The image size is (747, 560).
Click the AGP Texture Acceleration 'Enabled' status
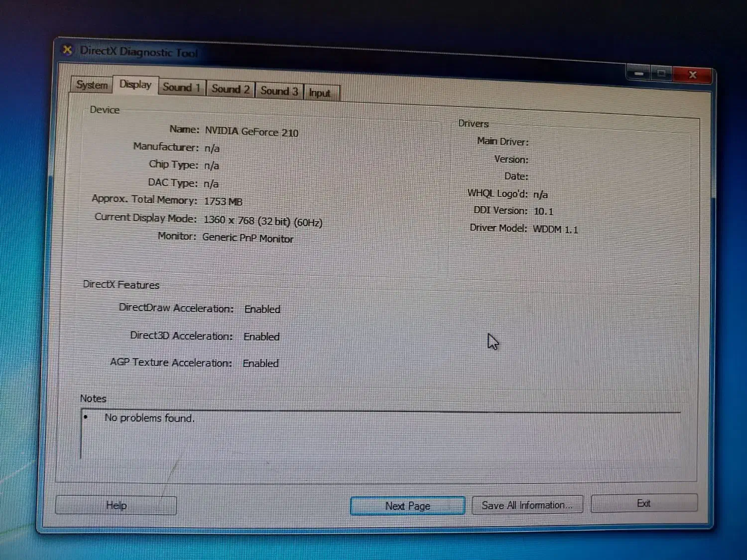[x=260, y=363]
